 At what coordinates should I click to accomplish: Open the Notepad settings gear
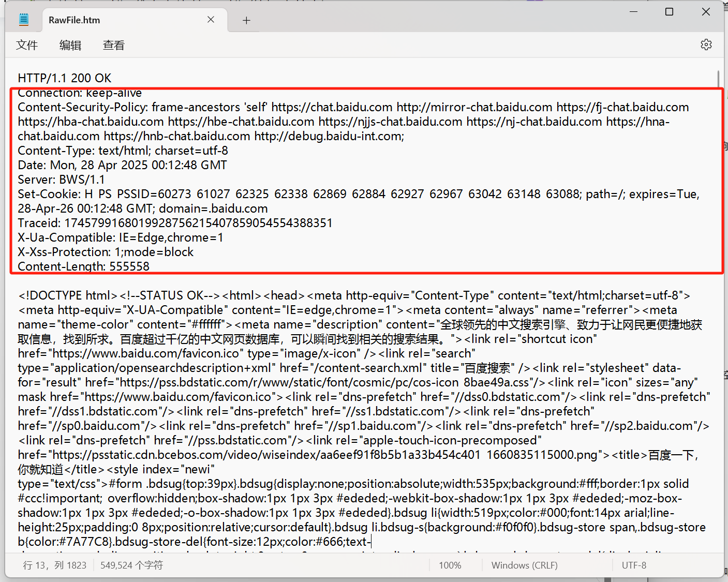tap(706, 44)
